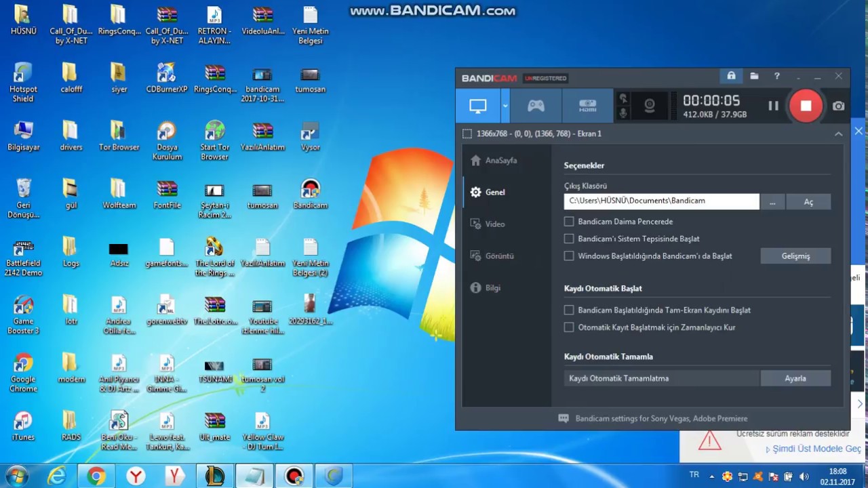Select HÜSNÜ user folder icon
Image resolution: width=868 pixels, height=488 pixels.
point(23,20)
